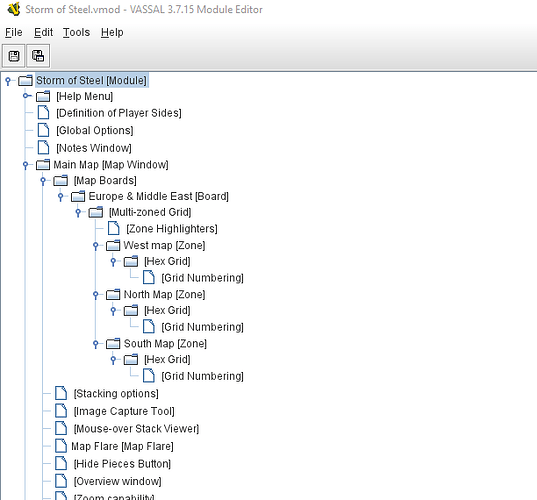Select the [Map Boards] row
Viewport: 537px width, 500px height.
105,180
